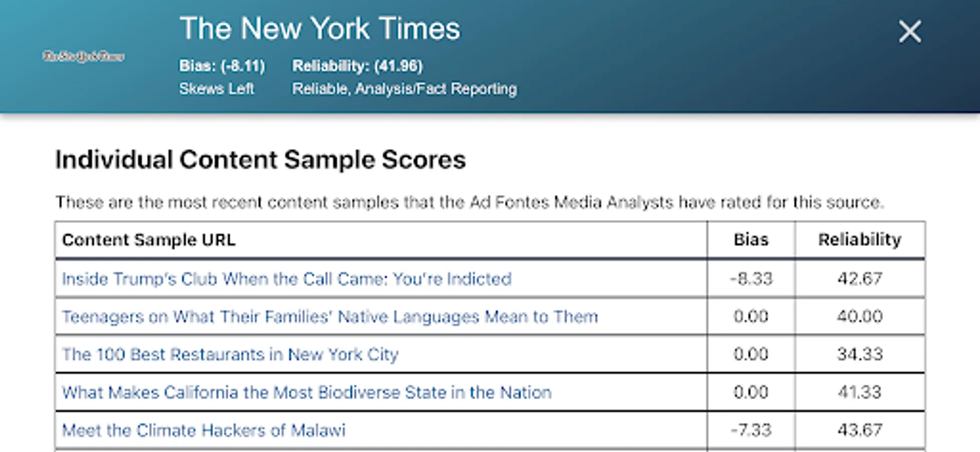This screenshot has height=452, width=980.
Task: Click the 'Individual Content Sample Scores' heading
Action: [260, 160]
